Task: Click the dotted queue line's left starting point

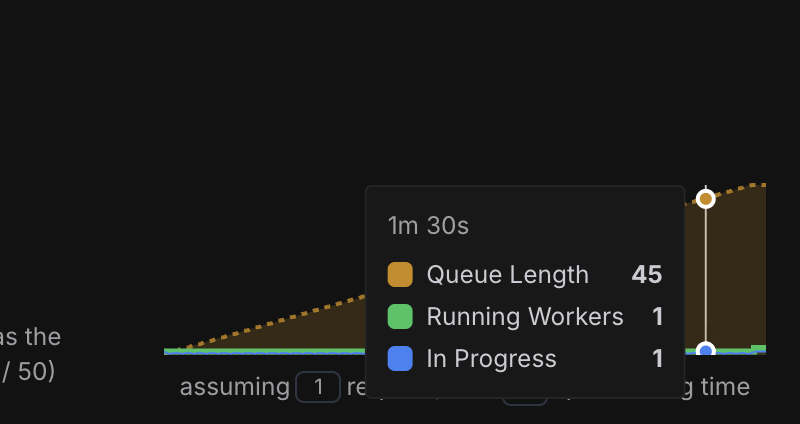Action: tap(181, 349)
